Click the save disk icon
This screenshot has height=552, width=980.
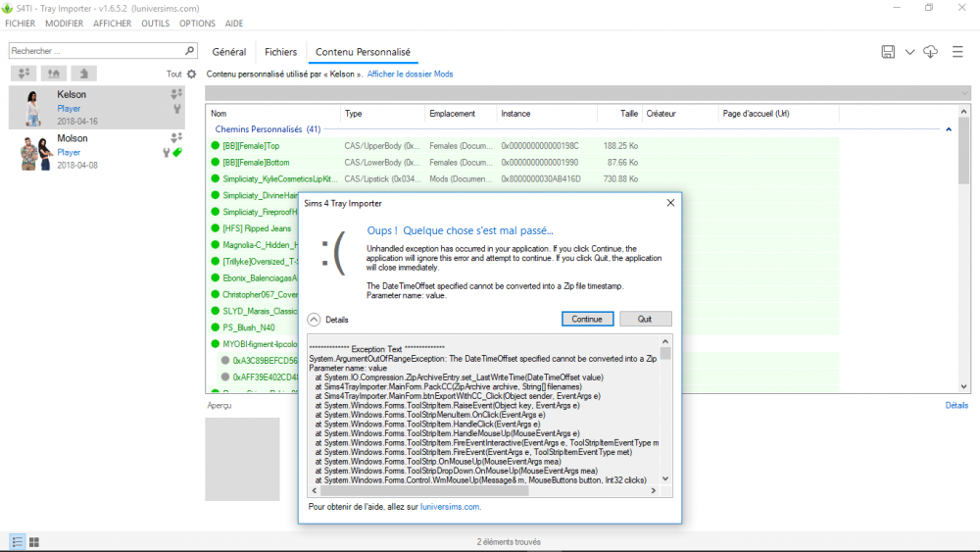(x=888, y=52)
